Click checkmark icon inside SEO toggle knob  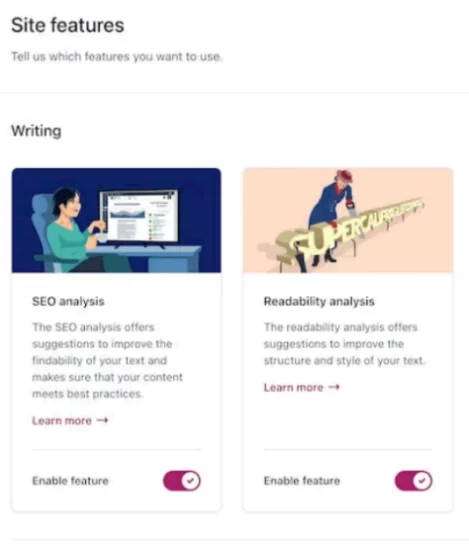pos(191,480)
